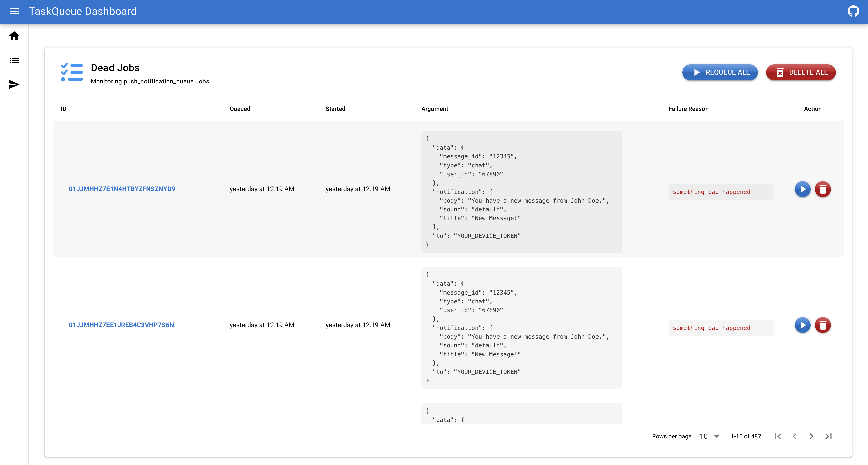Requeue job 01JJMHHZ7E1N4HTBYZFNSZNYD9 with the play icon

click(803, 189)
